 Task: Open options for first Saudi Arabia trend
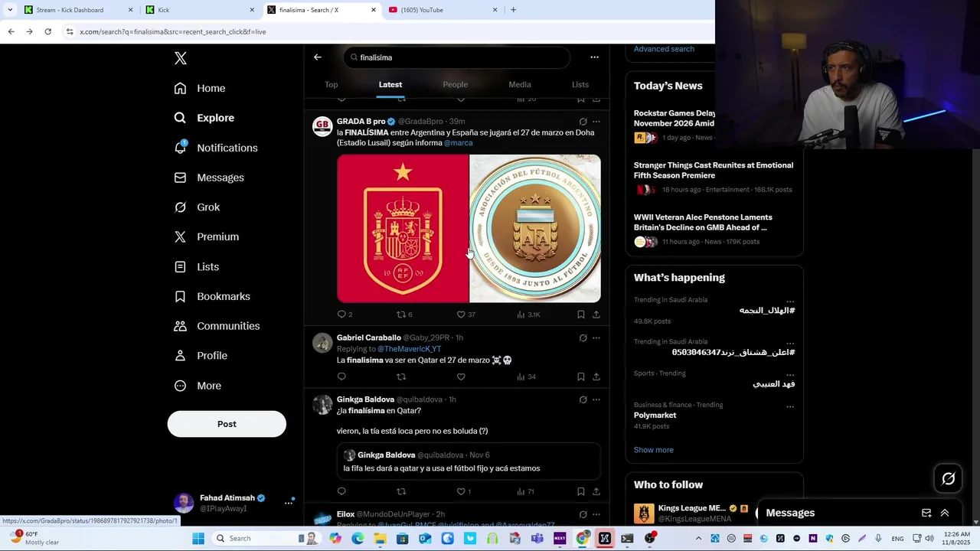790,302
